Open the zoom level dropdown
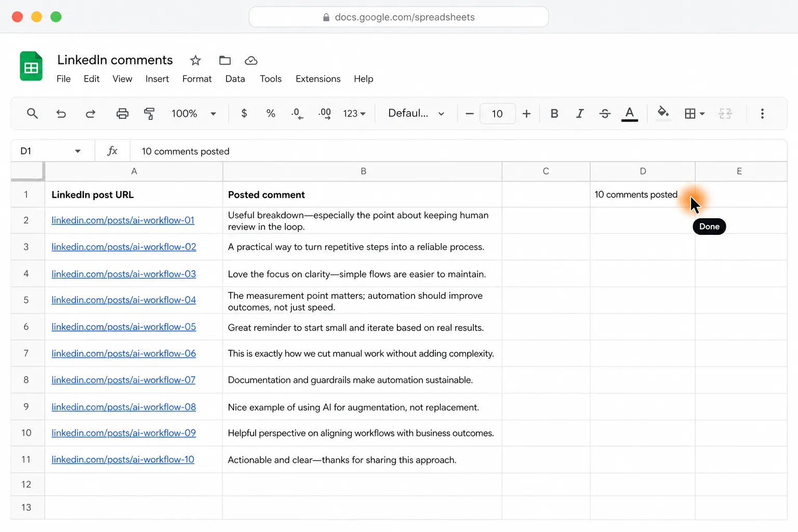The image size is (798, 532). pyautogui.click(x=194, y=113)
